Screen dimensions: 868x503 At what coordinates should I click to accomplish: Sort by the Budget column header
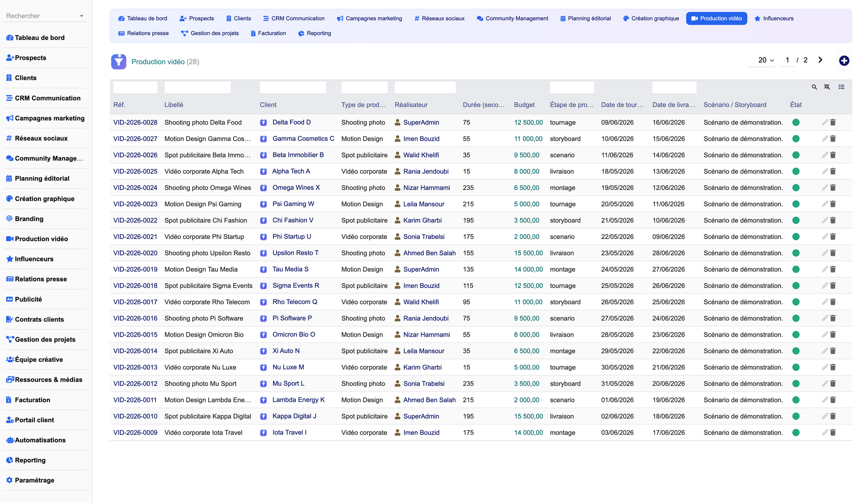(x=524, y=105)
